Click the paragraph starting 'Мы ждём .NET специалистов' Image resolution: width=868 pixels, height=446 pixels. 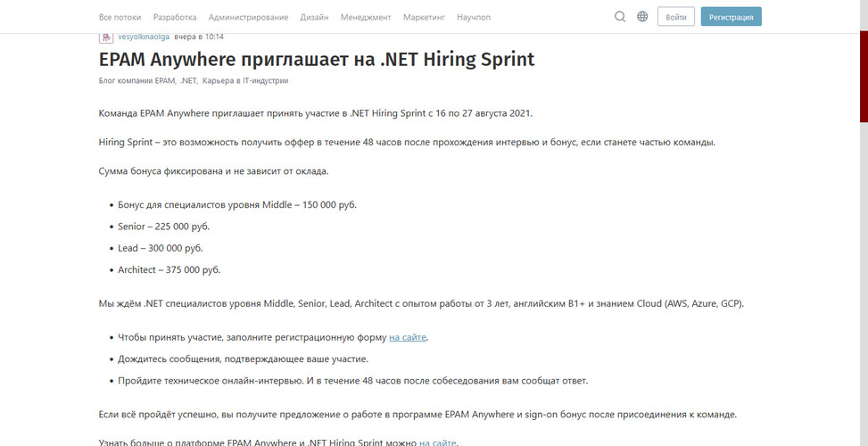pos(422,304)
